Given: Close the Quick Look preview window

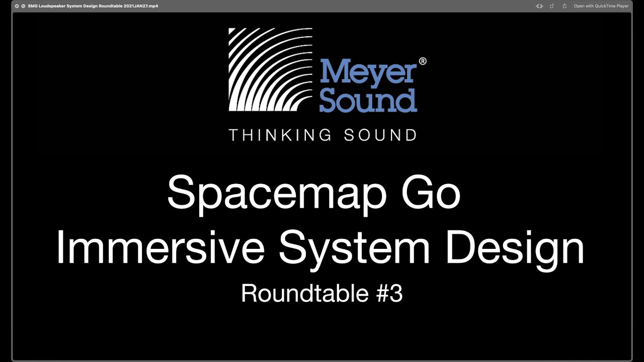Looking at the screenshot, I should pyautogui.click(x=17, y=6).
